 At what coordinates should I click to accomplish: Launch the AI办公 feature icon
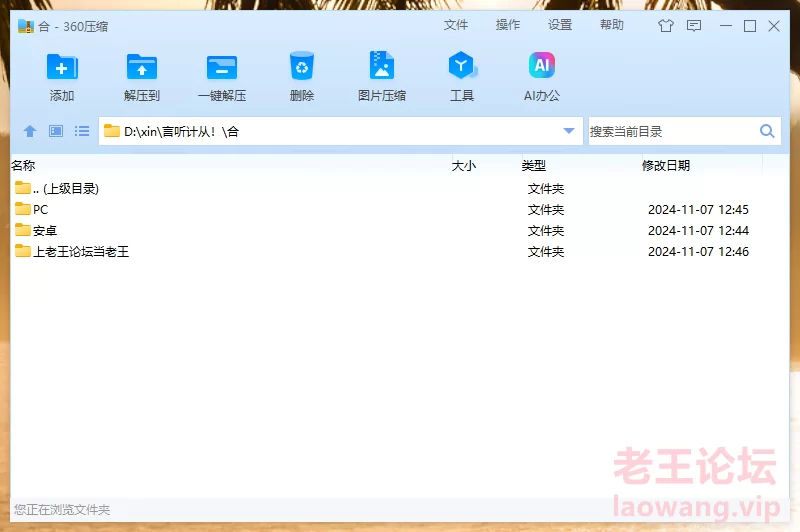541,65
